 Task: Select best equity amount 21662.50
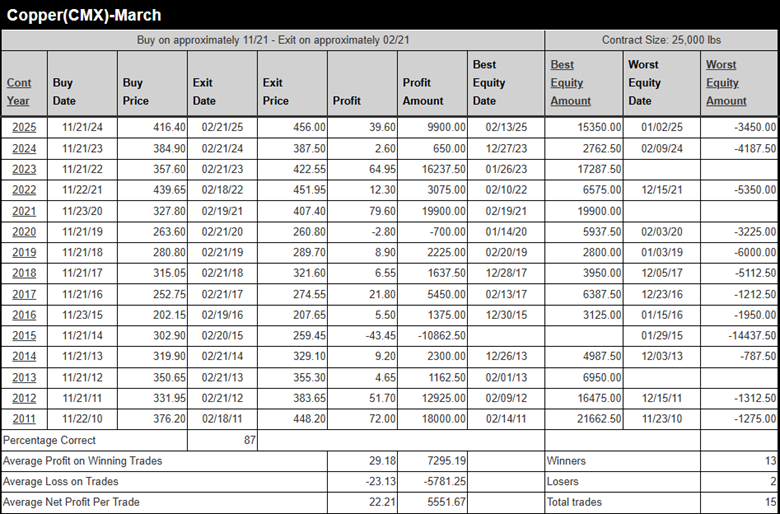coord(599,418)
